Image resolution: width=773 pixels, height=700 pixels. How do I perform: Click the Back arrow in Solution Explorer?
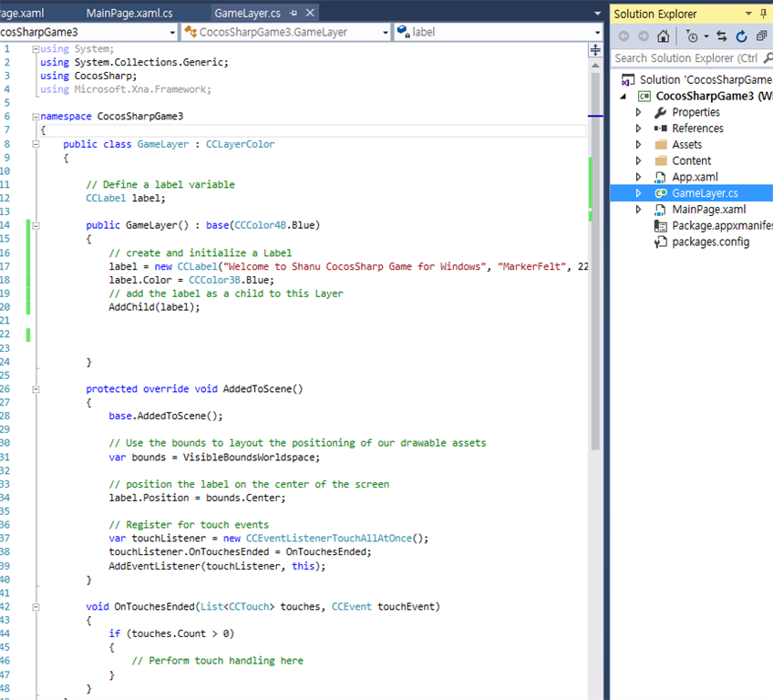624,36
